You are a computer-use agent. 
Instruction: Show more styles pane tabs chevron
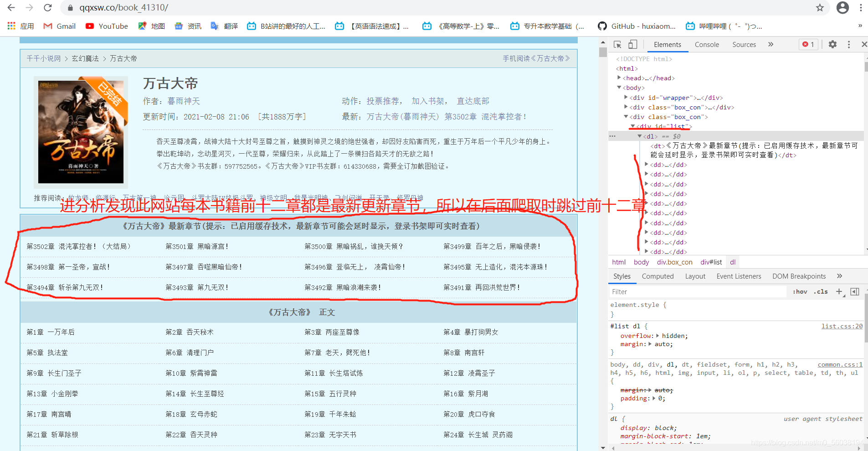pos(839,276)
